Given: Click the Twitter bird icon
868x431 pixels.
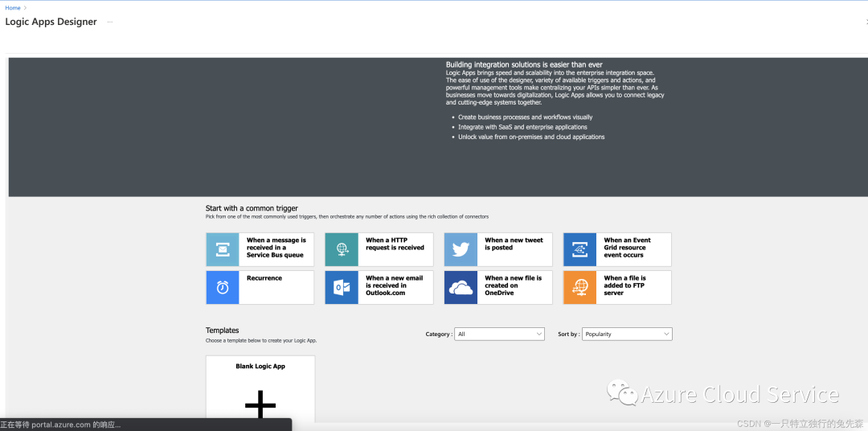Looking at the screenshot, I should (461, 250).
